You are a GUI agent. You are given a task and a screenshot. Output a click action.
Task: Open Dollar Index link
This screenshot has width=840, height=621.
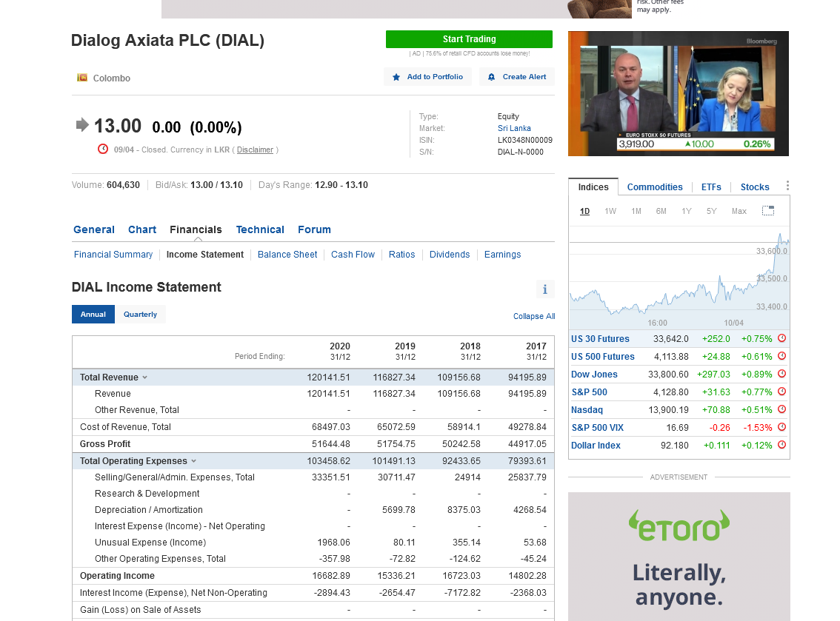coord(596,446)
